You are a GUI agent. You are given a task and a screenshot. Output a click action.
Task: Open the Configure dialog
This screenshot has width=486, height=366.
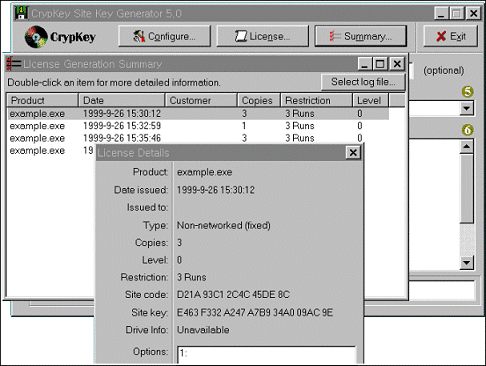pos(164,36)
